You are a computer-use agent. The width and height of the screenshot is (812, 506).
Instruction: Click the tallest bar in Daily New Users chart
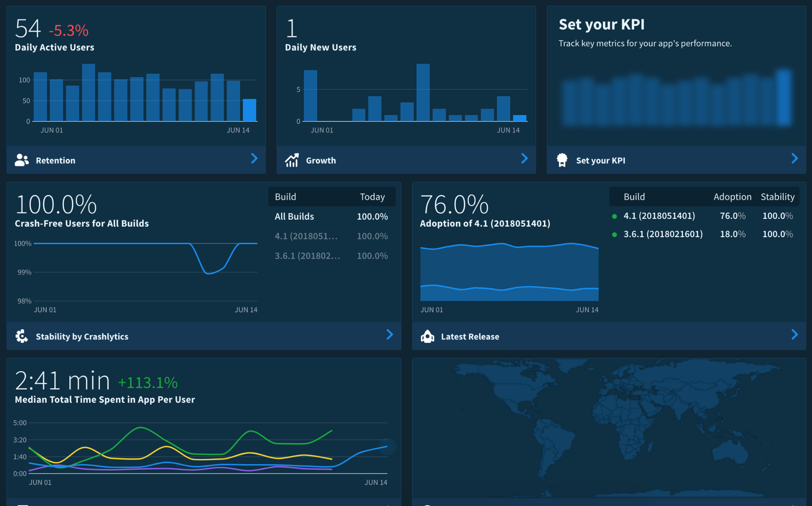tap(423, 93)
